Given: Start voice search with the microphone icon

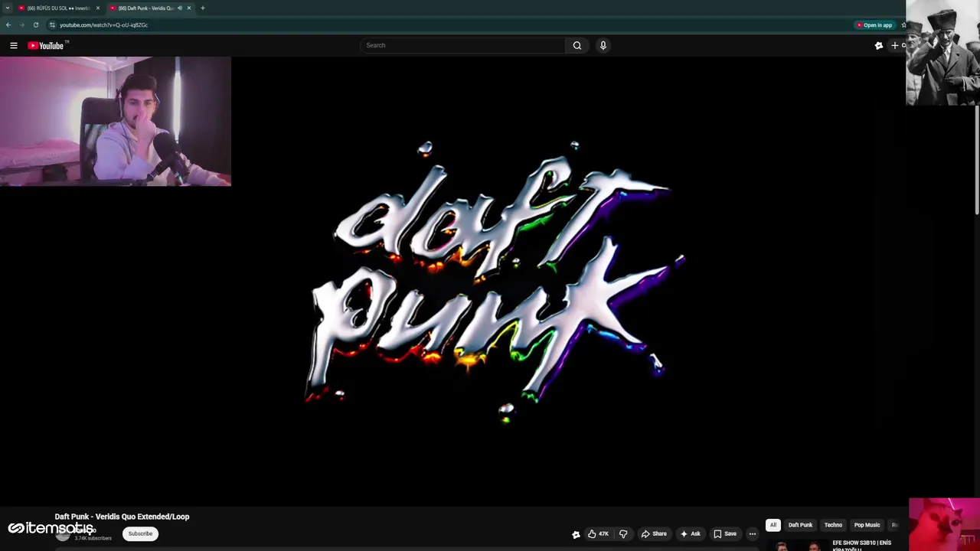Looking at the screenshot, I should coord(603,45).
